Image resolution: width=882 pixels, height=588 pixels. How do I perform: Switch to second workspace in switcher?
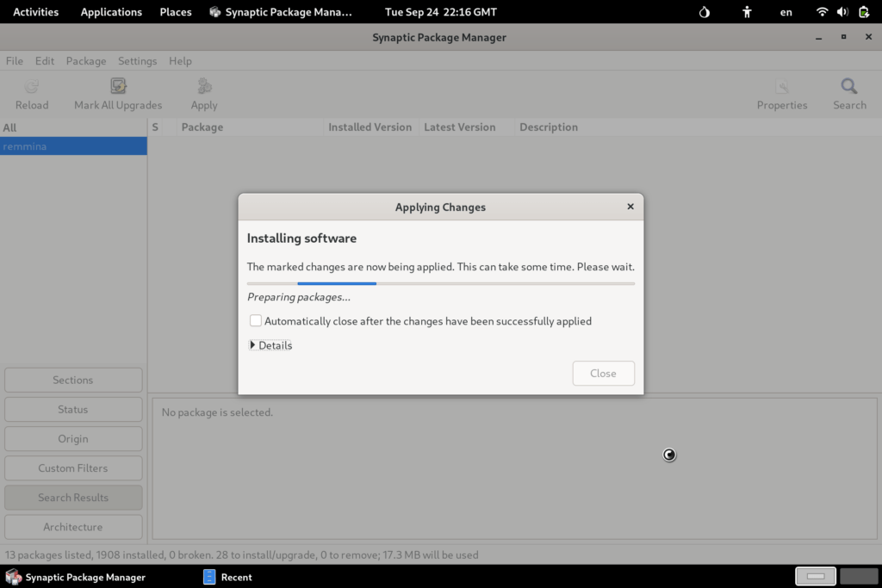[x=859, y=576]
